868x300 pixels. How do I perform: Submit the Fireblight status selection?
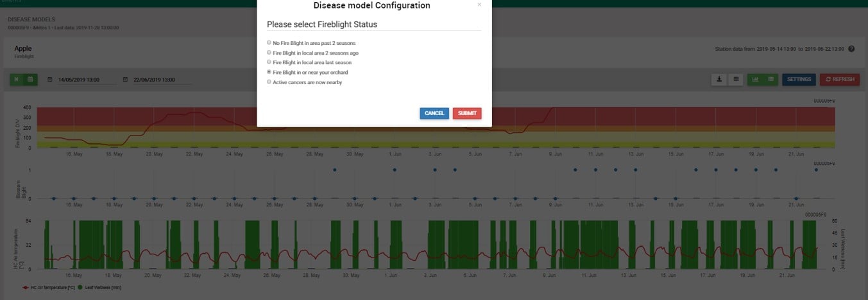click(x=466, y=113)
